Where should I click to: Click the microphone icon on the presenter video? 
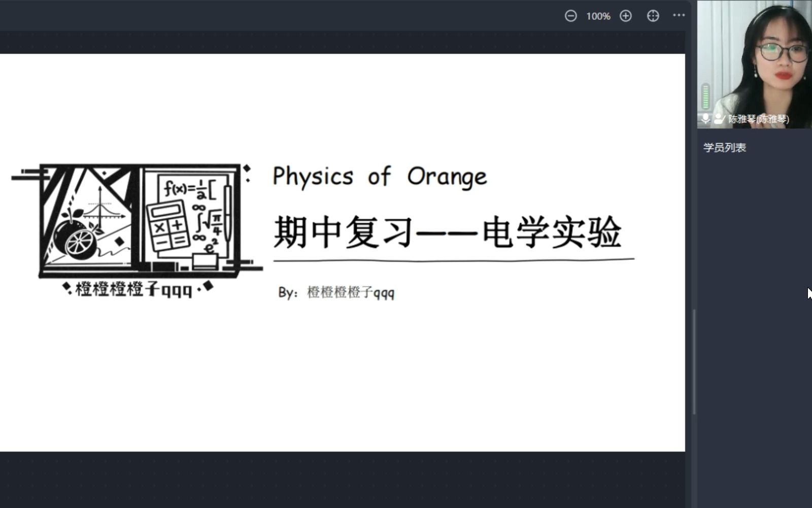(705, 120)
